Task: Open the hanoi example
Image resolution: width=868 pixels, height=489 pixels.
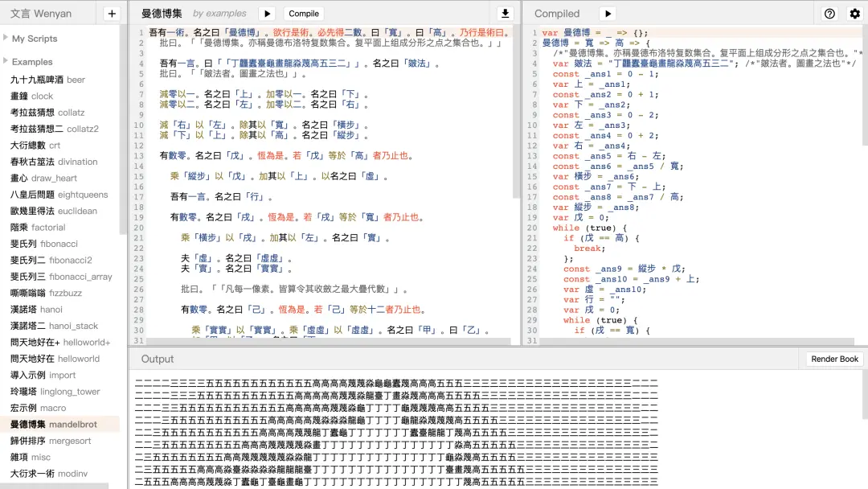Action: click(59, 309)
